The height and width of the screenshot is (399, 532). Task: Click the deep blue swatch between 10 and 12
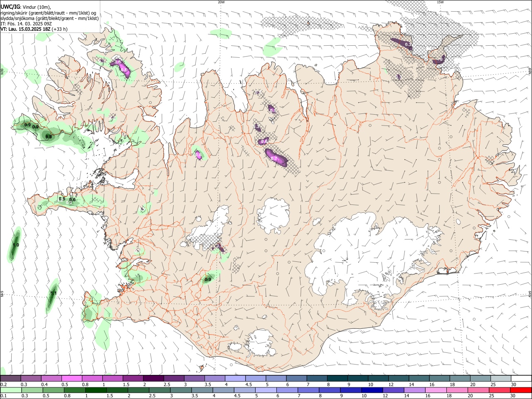tap(372, 390)
